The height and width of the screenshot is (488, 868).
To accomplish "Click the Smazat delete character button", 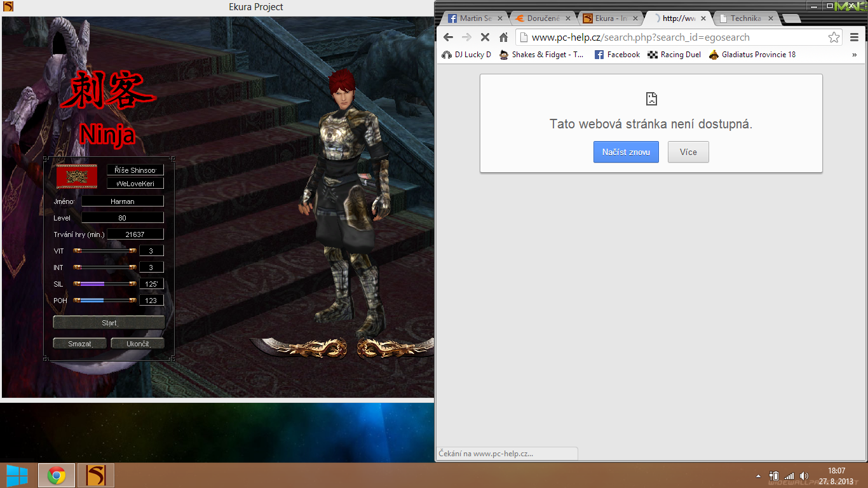I will point(80,344).
